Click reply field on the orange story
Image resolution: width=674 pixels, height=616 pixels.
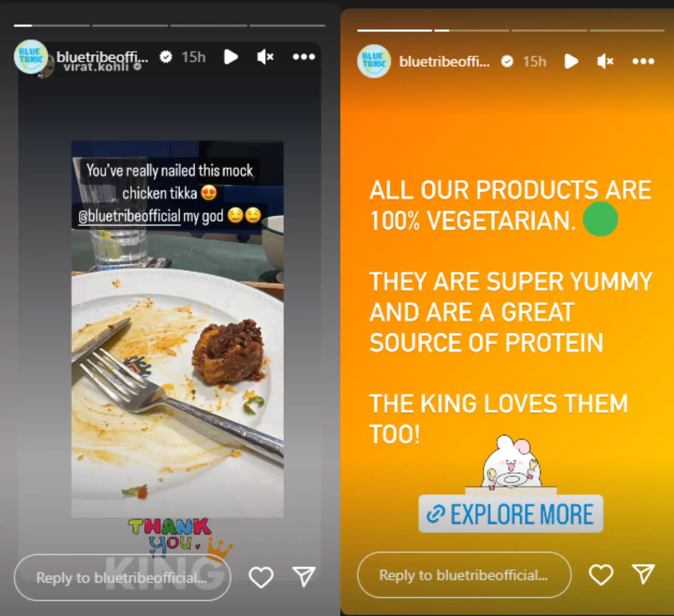coord(464,575)
